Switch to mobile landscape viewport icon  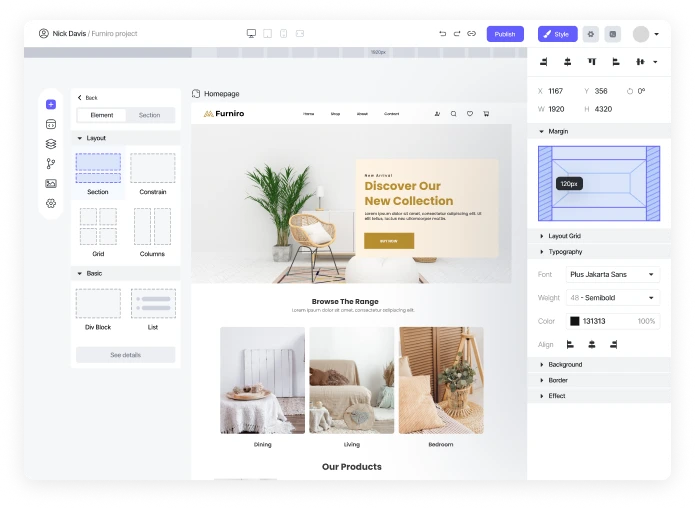click(x=300, y=34)
